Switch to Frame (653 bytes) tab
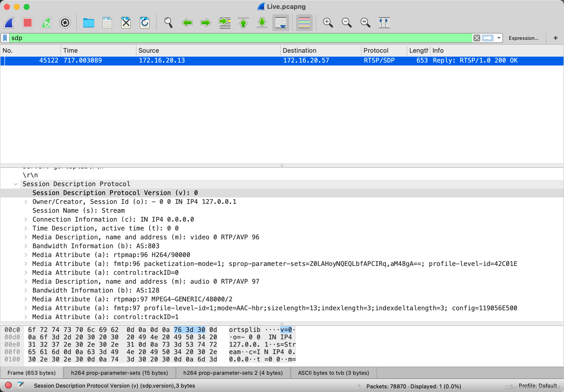Viewport: 564px width, 392px height. pos(32,373)
